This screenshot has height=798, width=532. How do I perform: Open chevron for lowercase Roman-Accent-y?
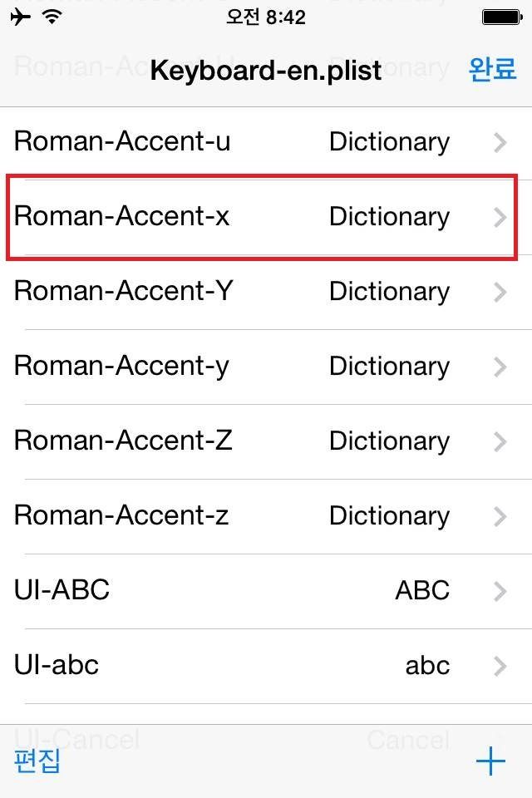tap(500, 367)
